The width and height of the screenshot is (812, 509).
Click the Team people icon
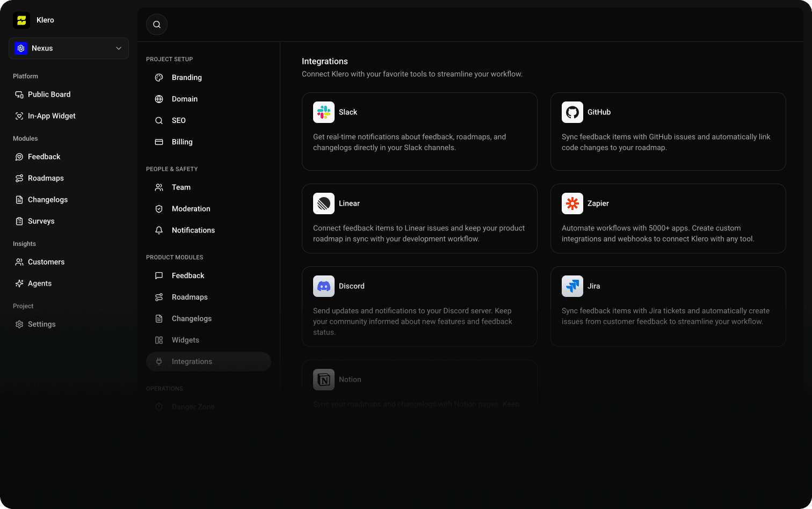click(x=159, y=187)
